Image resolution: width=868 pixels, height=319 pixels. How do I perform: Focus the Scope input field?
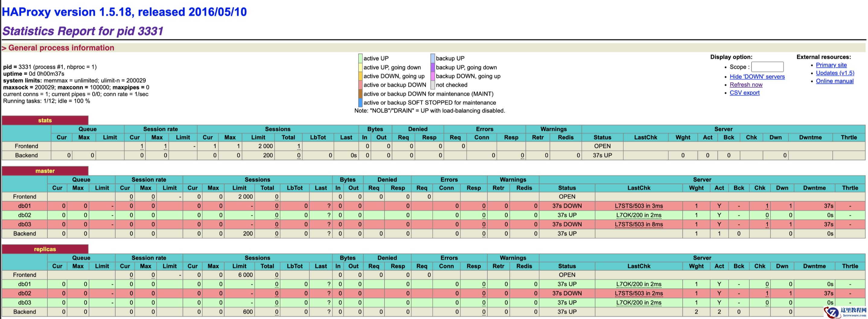(x=767, y=67)
